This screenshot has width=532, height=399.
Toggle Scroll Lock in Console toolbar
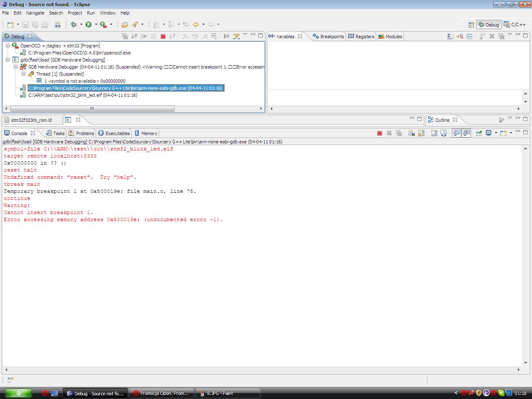click(x=421, y=133)
